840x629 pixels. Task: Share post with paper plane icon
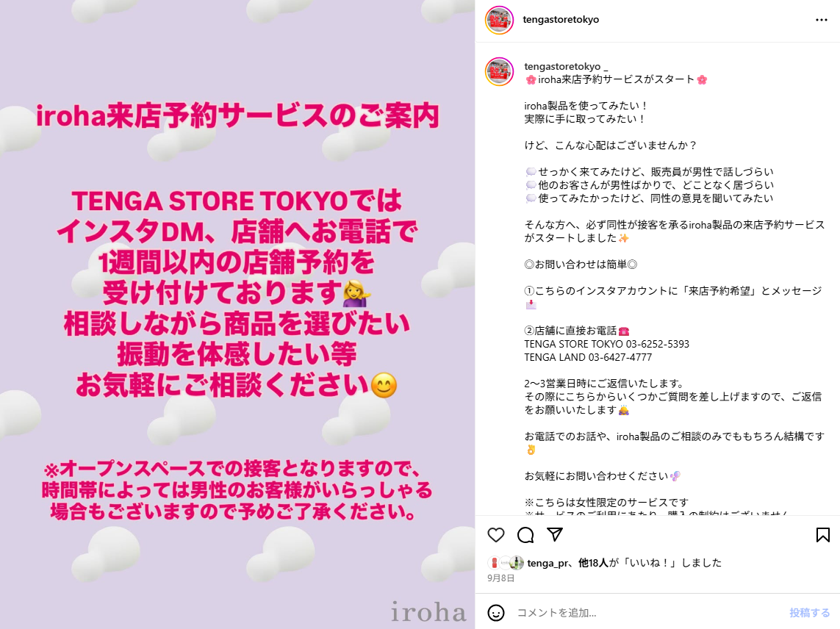pyautogui.click(x=554, y=534)
